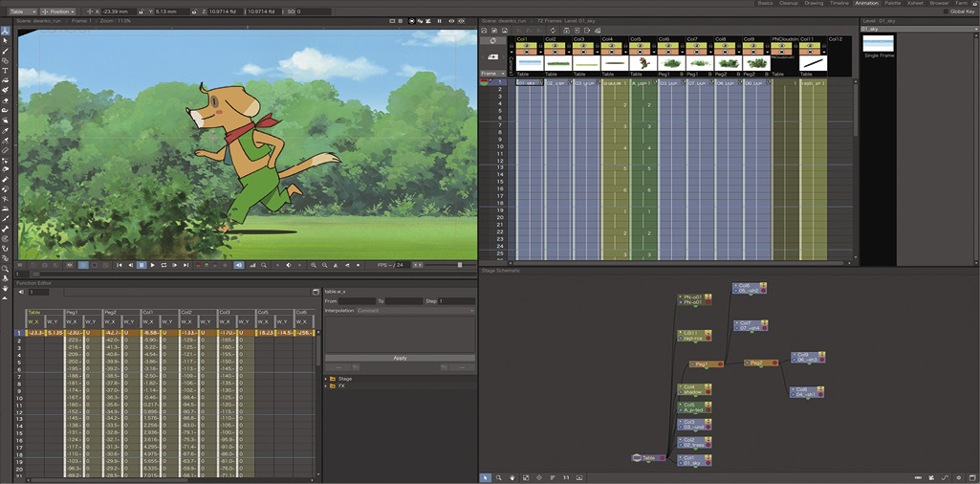
Task: Toggle preview visibility eye for Col1
Action: [x=528, y=46]
